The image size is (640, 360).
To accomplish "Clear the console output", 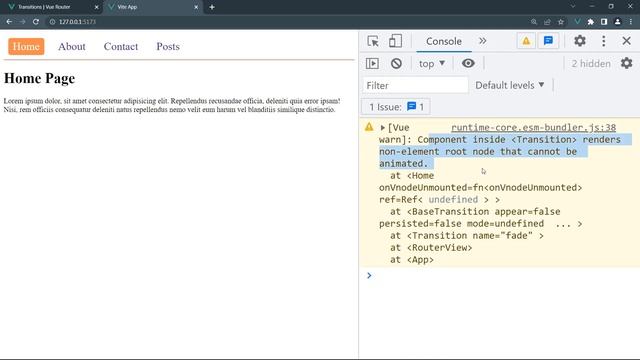I will [x=396, y=63].
